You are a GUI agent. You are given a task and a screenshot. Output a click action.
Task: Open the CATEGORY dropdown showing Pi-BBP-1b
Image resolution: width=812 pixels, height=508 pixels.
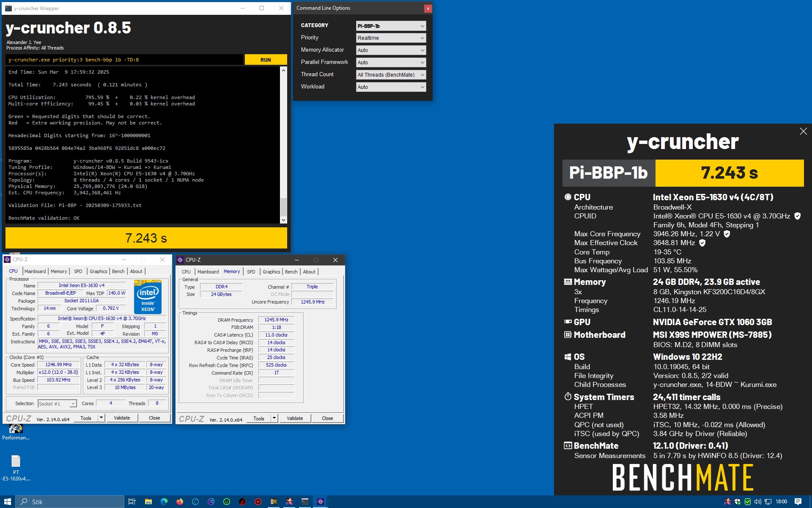tap(391, 26)
